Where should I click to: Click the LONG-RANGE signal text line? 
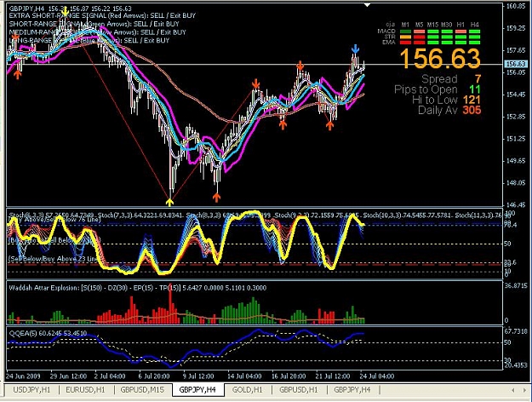[x=89, y=40]
